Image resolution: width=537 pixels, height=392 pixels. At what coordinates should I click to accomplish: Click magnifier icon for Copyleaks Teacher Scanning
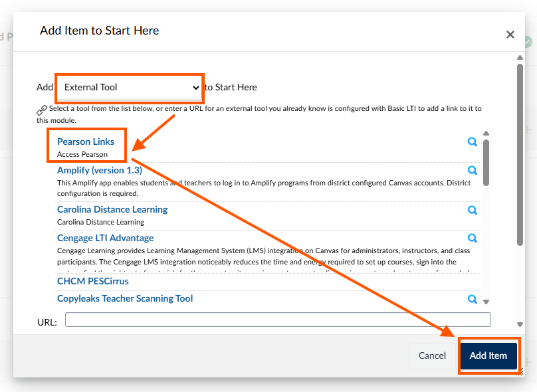(x=473, y=299)
